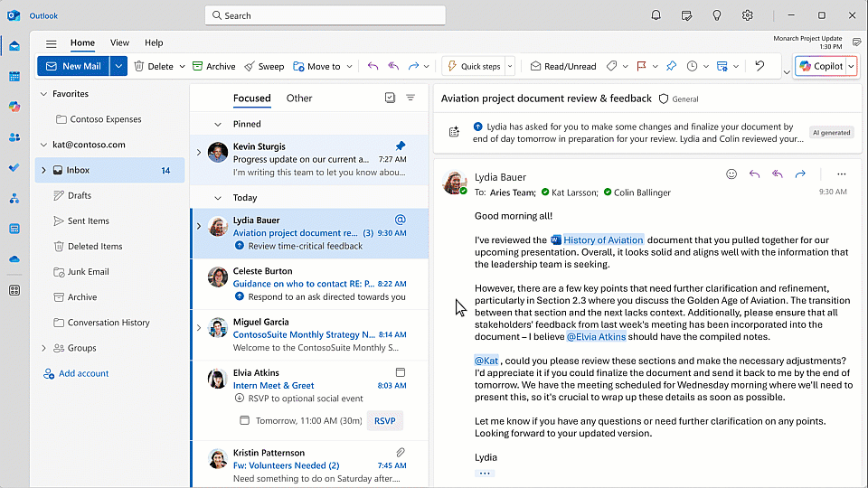
Task: Collapse the kat@contoso.com account
Action: (43, 145)
